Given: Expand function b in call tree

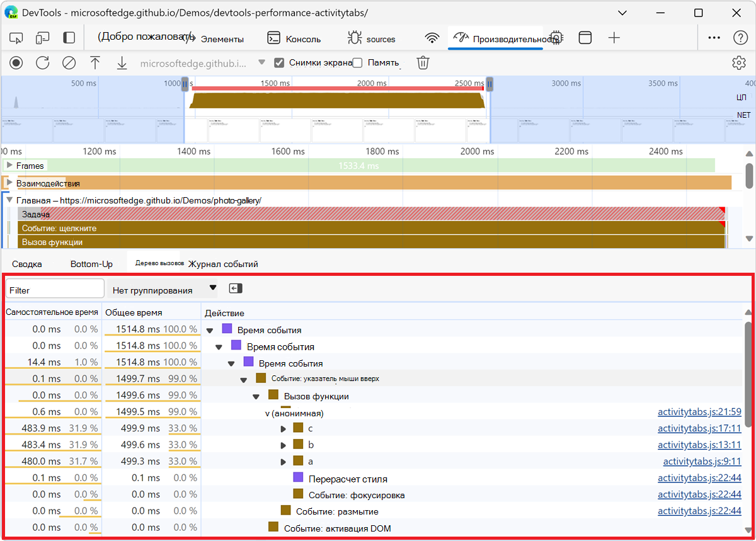Looking at the screenshot, I should (283, 445).
